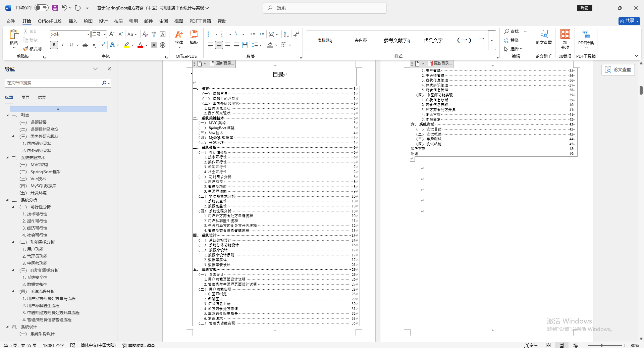Click the 登录 login button
The image size is (644, 348).
pos(584,8)
